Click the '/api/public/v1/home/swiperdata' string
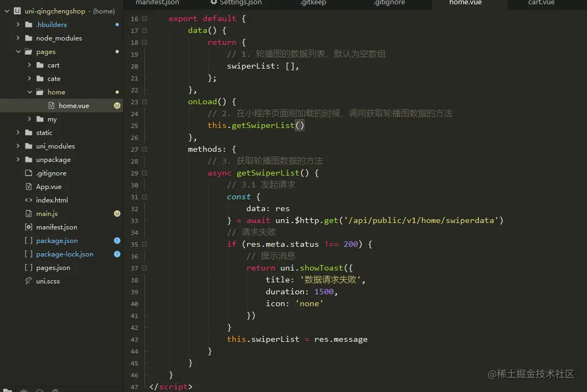This screenshot has height=392, width=587. (421, 220)
